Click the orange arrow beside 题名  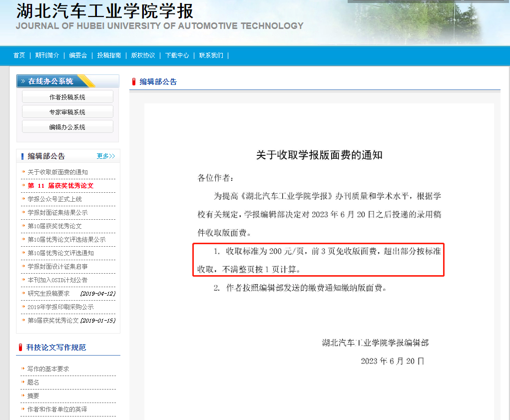[x=23, y=382]
